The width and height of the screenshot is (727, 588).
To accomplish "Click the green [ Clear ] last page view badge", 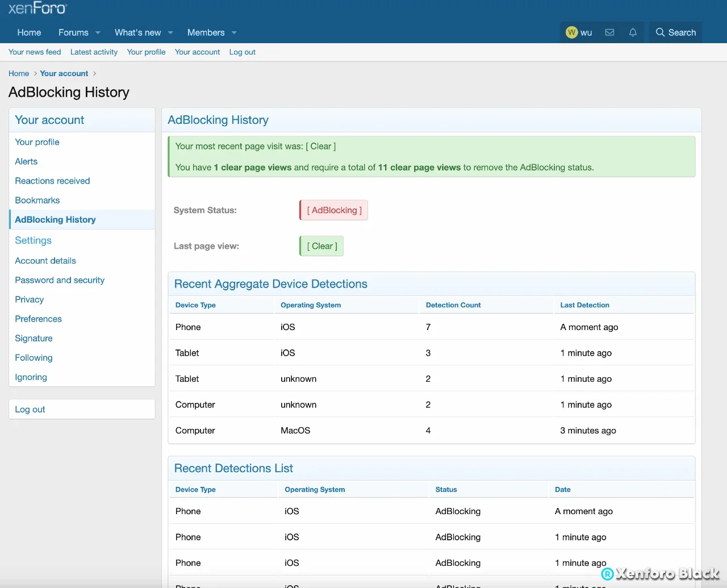I will point(321,246).
